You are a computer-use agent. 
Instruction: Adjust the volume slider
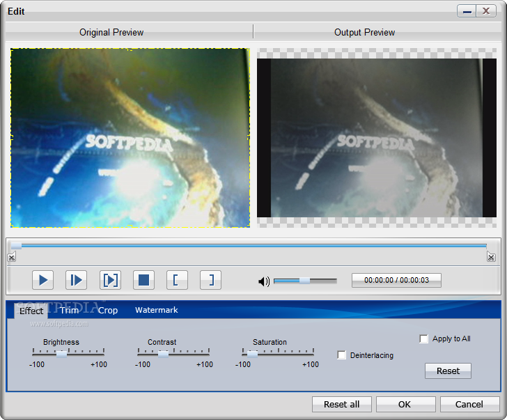coord(305,281)
